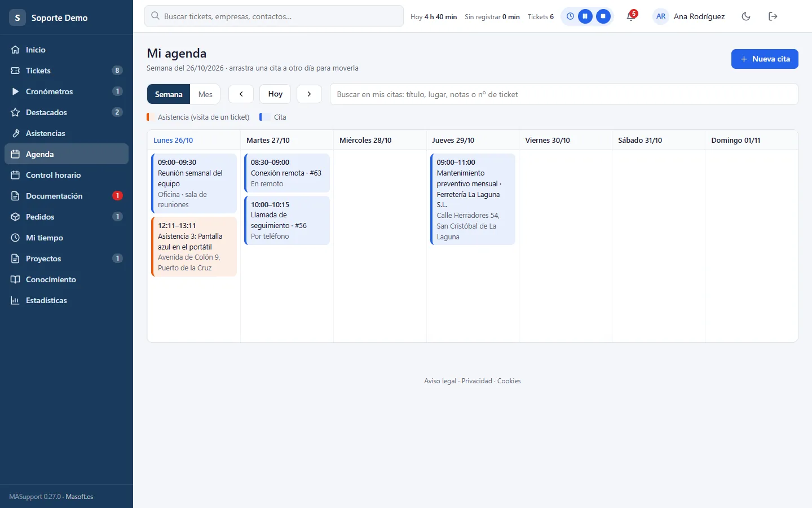Open Aviso legal link
The height and width of the screenshot is (508, 812).
pyautogui.click(x=440, y=381)
